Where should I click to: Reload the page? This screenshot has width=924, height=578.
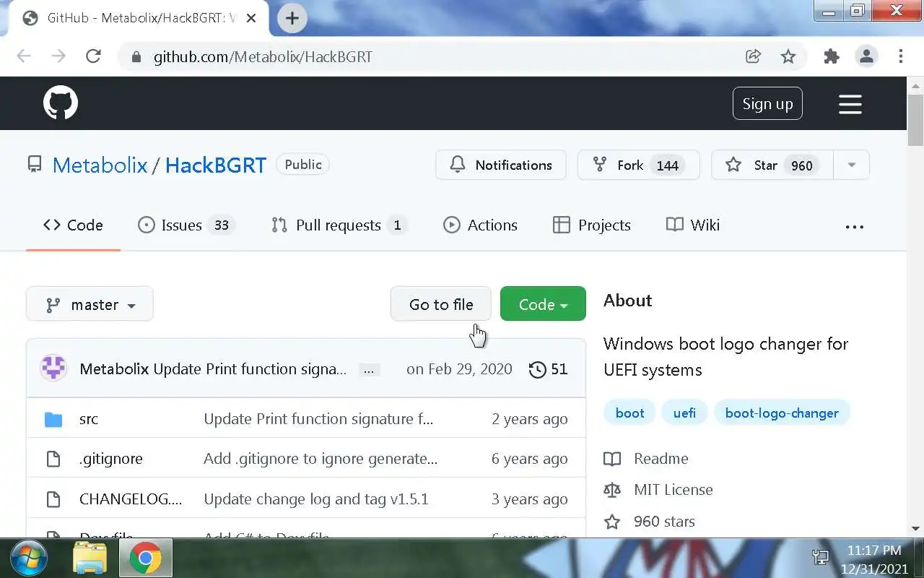click(x=93, y=56)
